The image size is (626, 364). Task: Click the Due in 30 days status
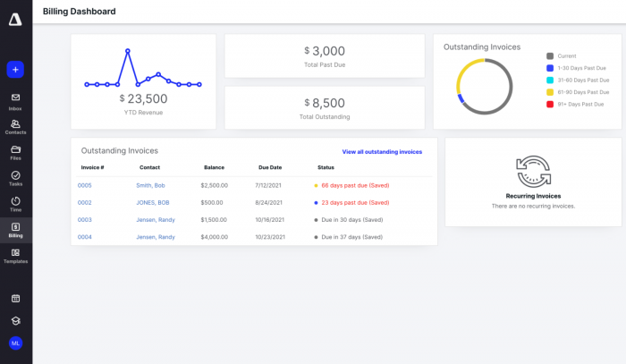352,219
